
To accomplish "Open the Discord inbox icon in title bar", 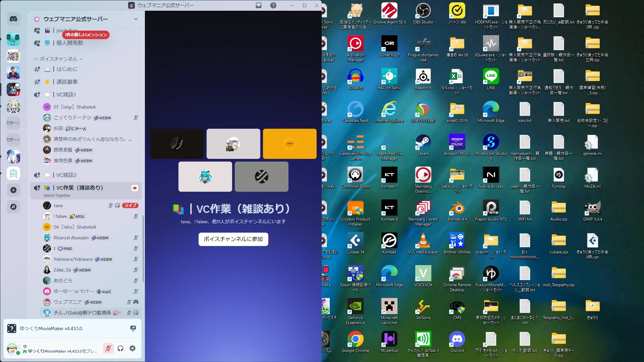I will (259, 5).
